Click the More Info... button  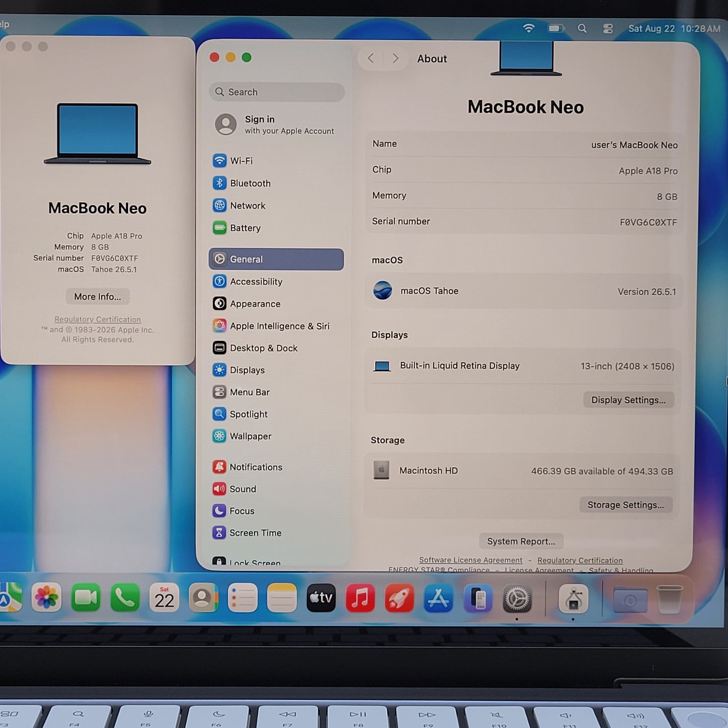(x=98, y=297)
